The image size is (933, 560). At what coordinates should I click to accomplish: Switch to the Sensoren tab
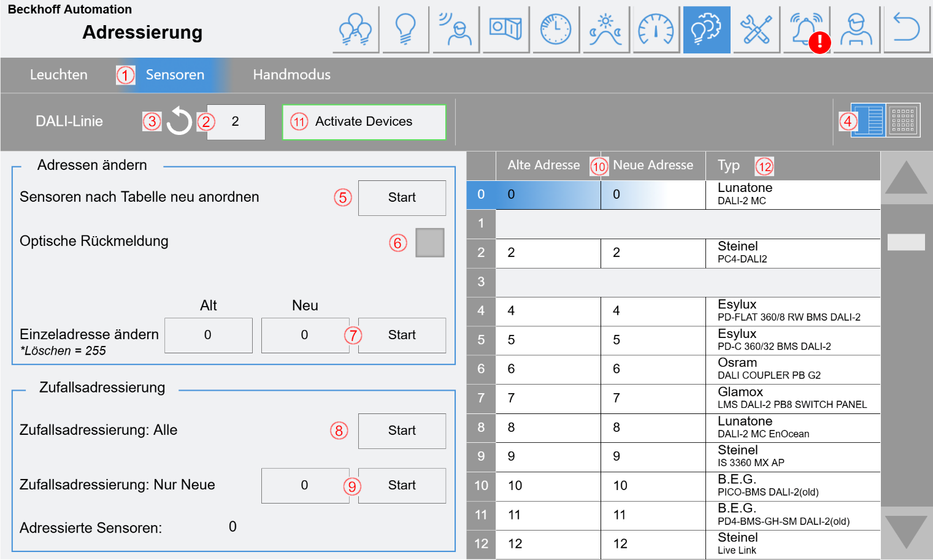pyautogui.click(x=175, y=75)
